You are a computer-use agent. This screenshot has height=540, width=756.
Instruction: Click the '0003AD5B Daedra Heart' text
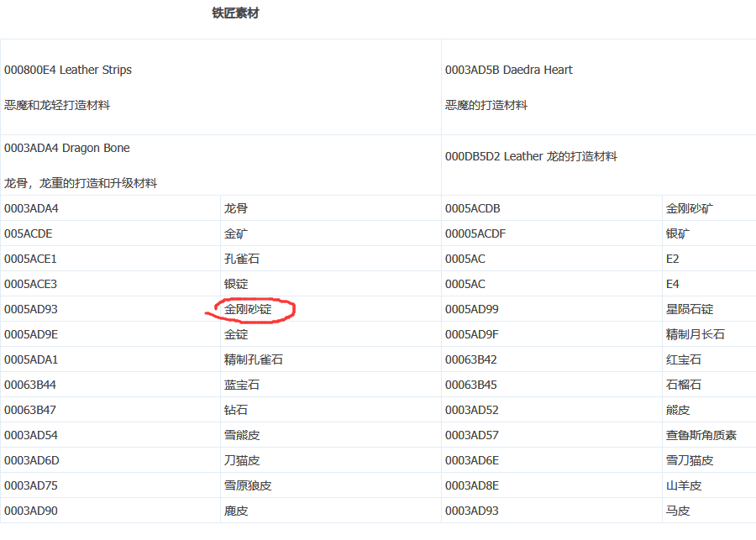[508, 70]
